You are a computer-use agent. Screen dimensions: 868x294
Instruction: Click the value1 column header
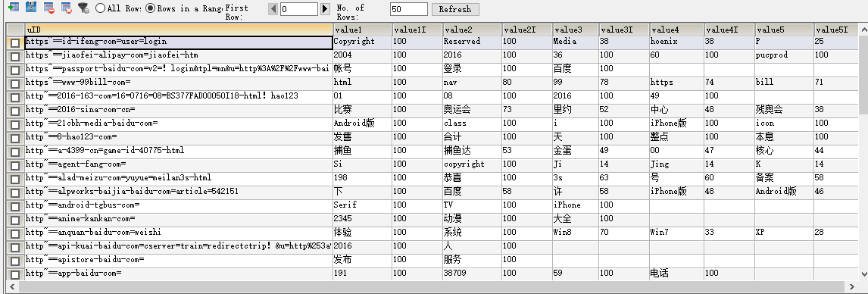[363, 30]
